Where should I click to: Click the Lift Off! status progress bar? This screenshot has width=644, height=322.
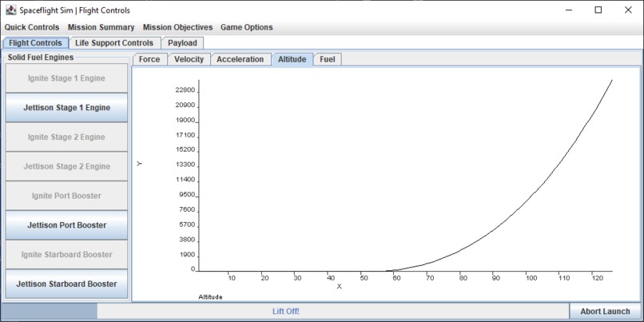coord(286,312)
